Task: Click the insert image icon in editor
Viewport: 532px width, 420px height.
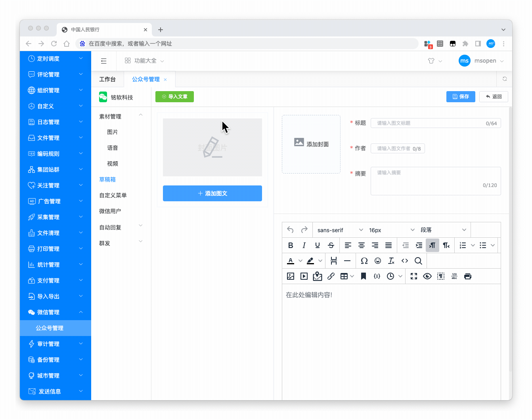Action: [291, 276]
